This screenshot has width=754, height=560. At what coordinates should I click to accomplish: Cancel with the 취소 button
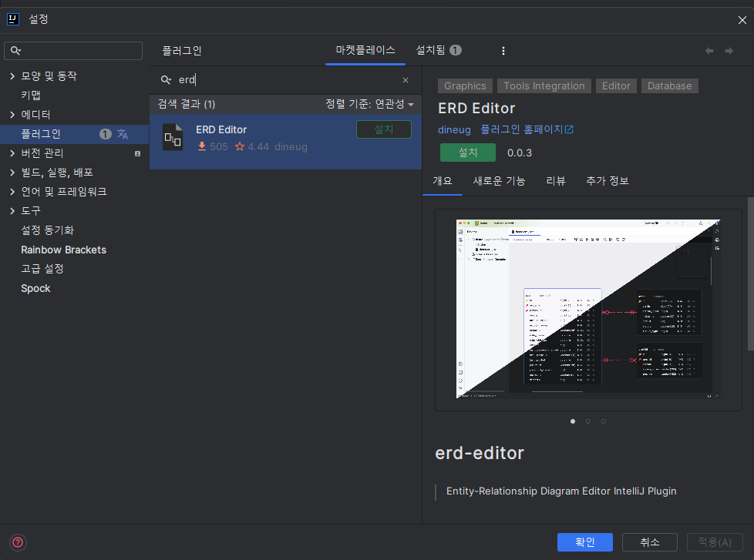650,542
